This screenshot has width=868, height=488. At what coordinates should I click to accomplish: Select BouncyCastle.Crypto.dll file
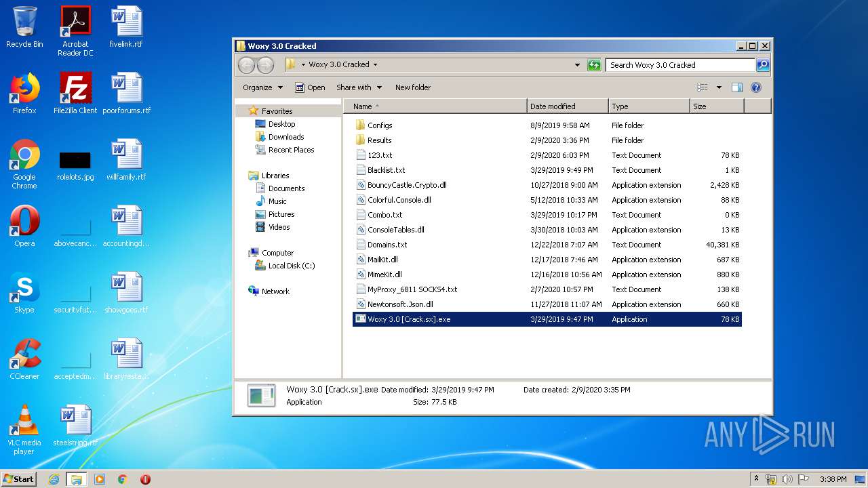[x=547, y=185]
